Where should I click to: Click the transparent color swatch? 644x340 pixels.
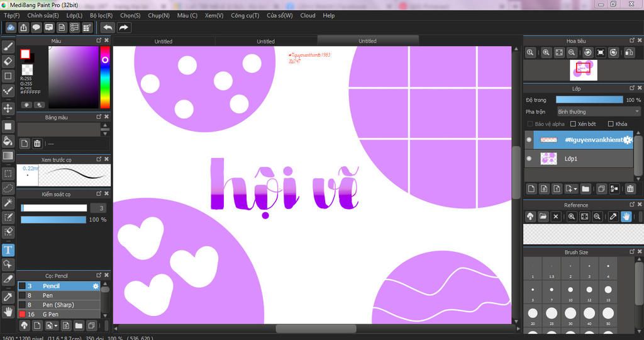pyautogui.click(x=27, y=69)
